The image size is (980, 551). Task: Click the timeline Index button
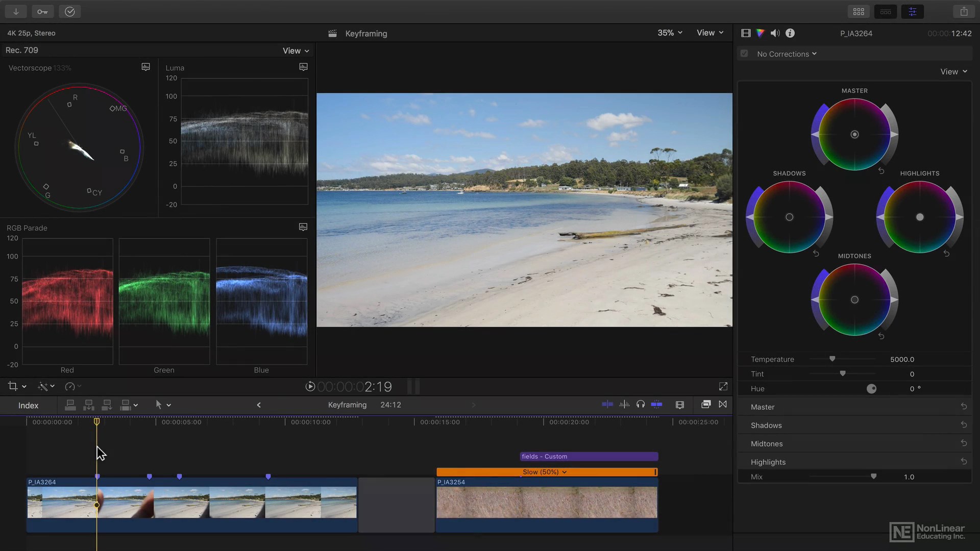(x=29, y=405)
